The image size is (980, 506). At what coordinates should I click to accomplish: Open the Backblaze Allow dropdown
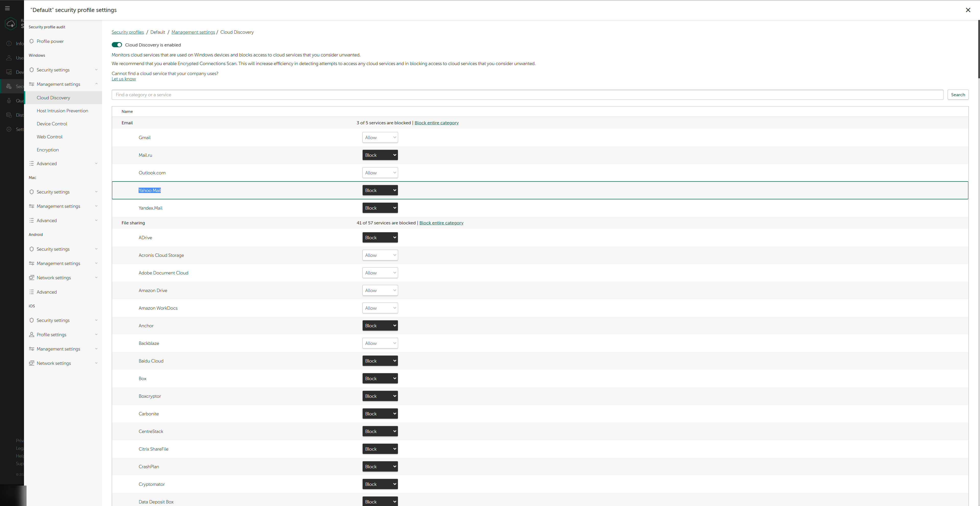point(380,343)
